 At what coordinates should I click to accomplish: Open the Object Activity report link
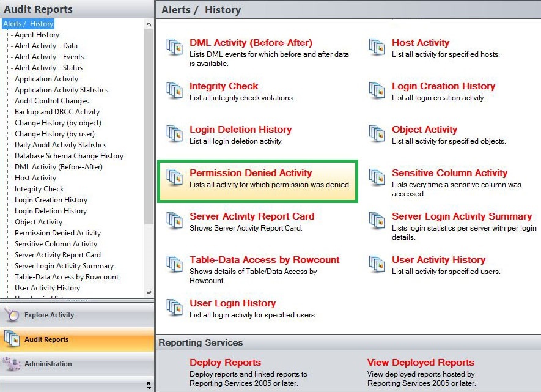(x=424, y=130)
